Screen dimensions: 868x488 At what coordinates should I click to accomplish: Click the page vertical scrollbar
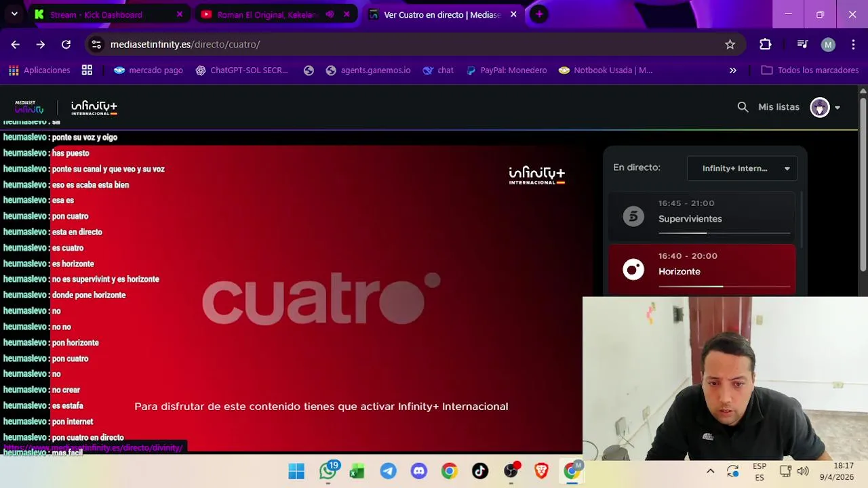(x=863, y=184)
